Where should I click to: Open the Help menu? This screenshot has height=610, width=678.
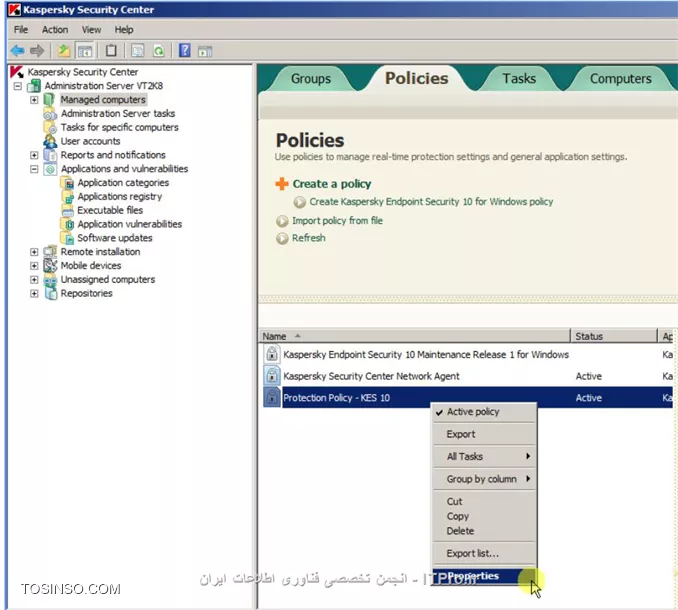(124, 29)
